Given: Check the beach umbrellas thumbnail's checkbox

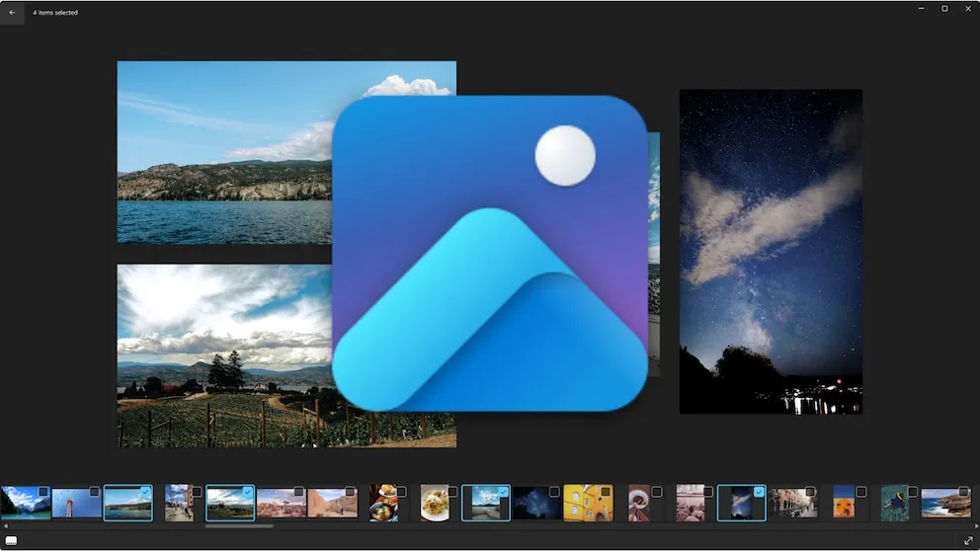Looking at the screenshot, I should 707,493.
